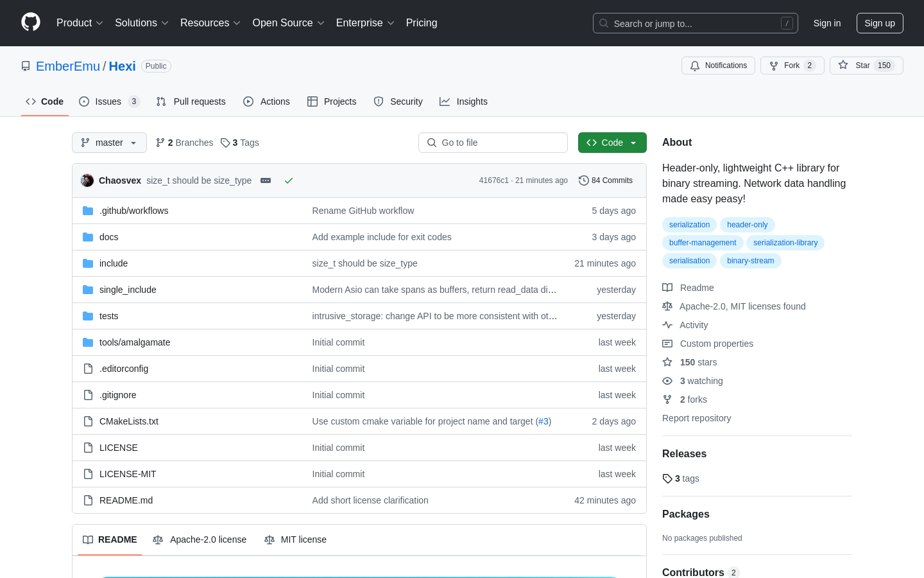
Task: Switch to the Pull requests tab
Action: (191, 101)
